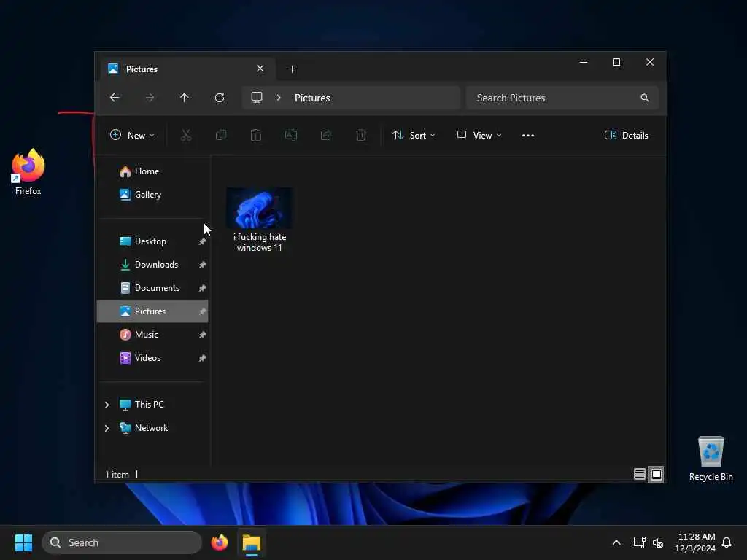Unpin Music using its pin icon
Image resolution: width=747 pixels, height=560 pixels.
203,335
